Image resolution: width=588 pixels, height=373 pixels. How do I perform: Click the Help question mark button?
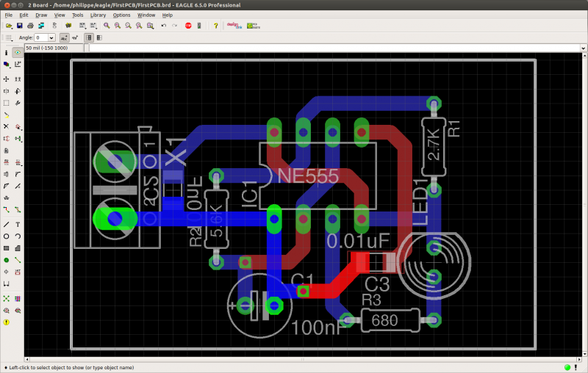215,26
